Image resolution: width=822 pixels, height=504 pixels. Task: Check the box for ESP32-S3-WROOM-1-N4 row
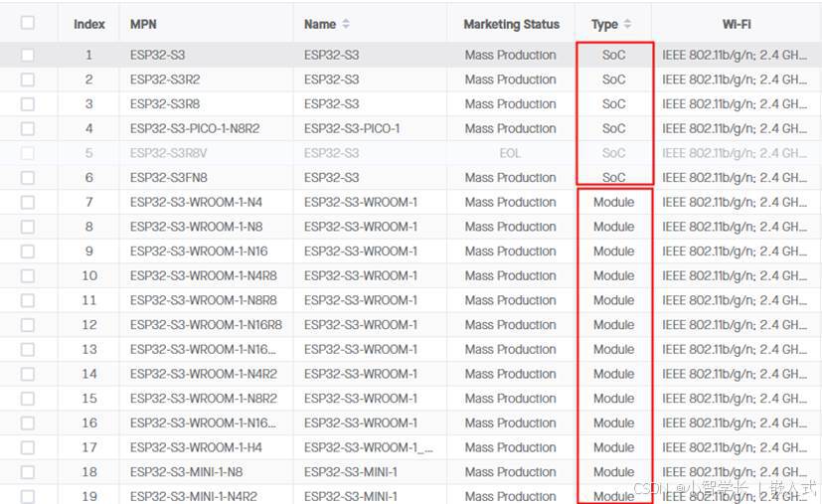[27, 203]
